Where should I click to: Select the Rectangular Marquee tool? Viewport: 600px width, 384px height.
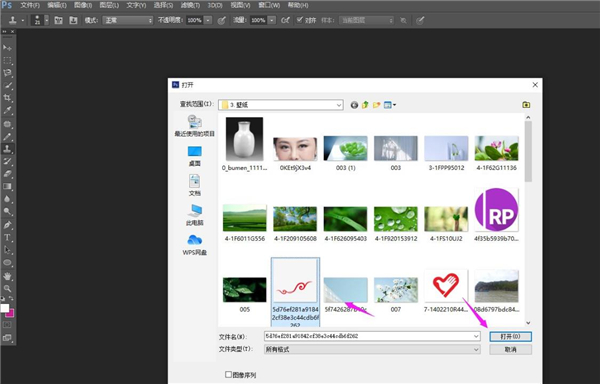(7, 60)
